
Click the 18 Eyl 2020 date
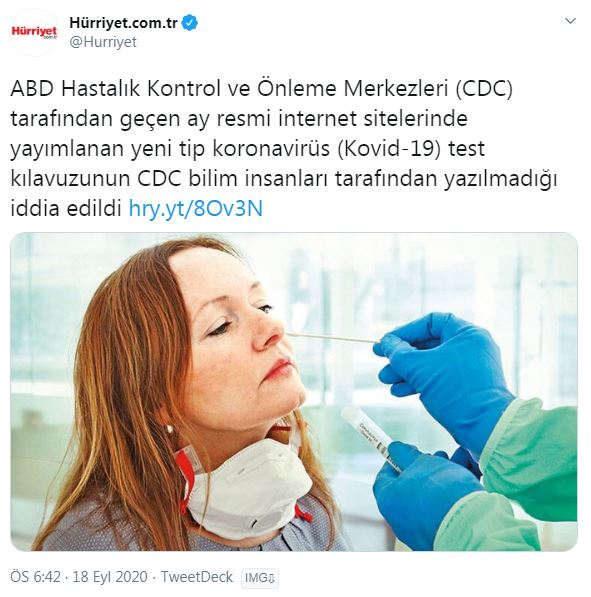coord(110,577)
